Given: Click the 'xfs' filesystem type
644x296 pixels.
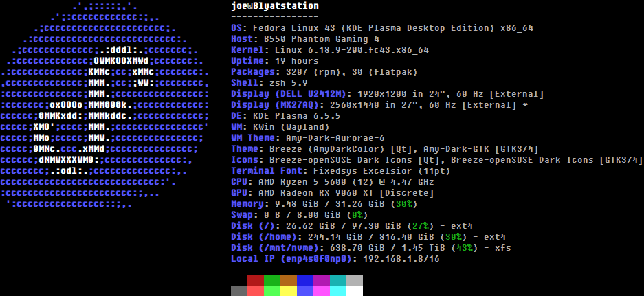Looking at the screenshot, I should 502,247.
